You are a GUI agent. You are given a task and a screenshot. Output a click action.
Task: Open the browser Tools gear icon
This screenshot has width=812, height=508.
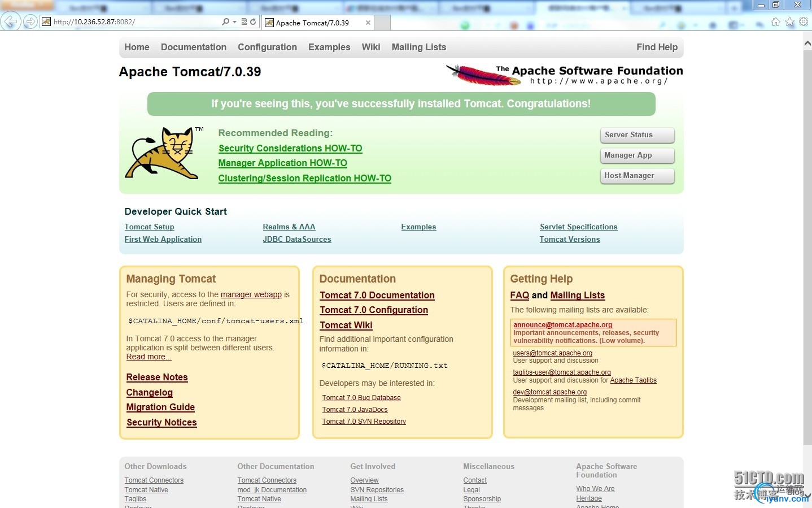tap(804, 21)
